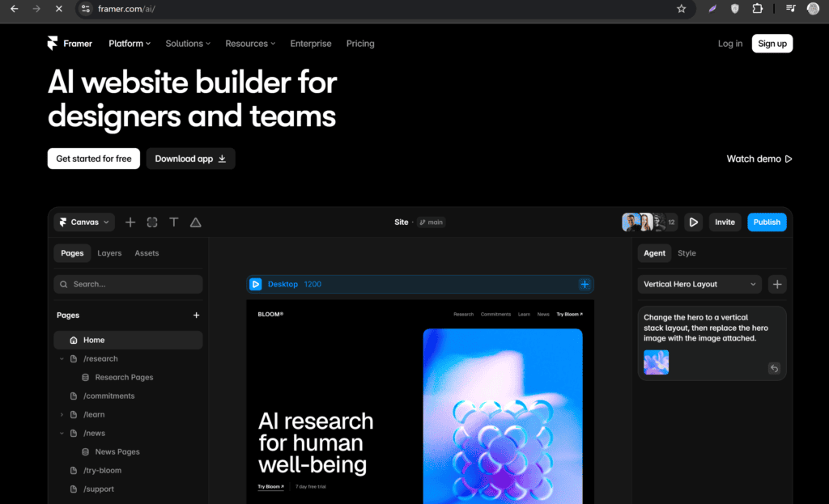Open browser extensions puzzle icon
The width and height of the screenshot is (829, 504).
coord(758,8)
